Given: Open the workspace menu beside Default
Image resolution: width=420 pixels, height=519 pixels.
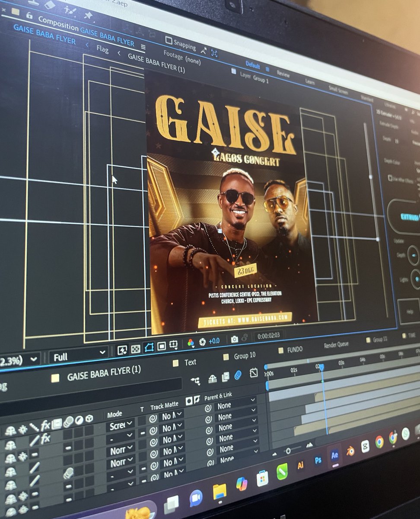Looking at the screenshot, I should click(x=267, y=69).
